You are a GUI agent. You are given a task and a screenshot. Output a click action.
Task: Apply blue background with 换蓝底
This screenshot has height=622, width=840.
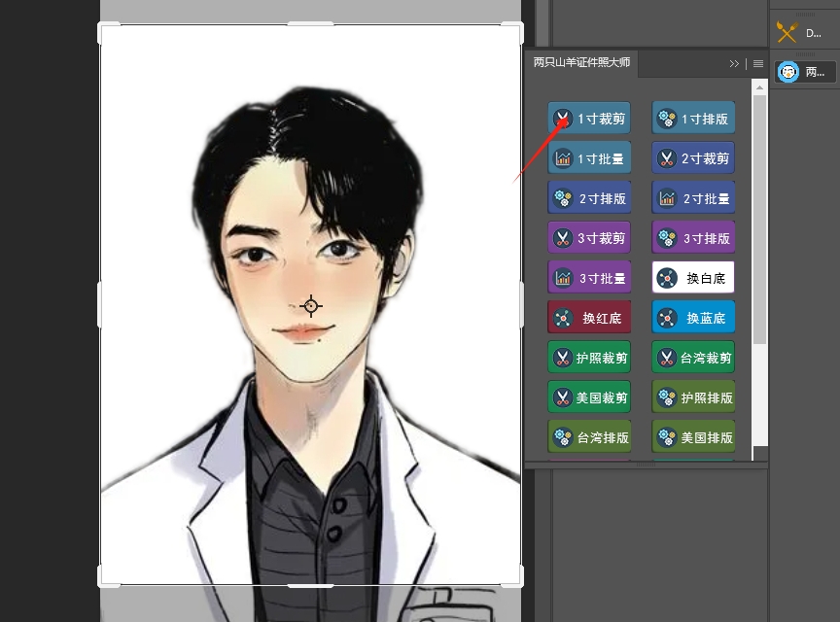pyautogui.click(x=692, y=318)
